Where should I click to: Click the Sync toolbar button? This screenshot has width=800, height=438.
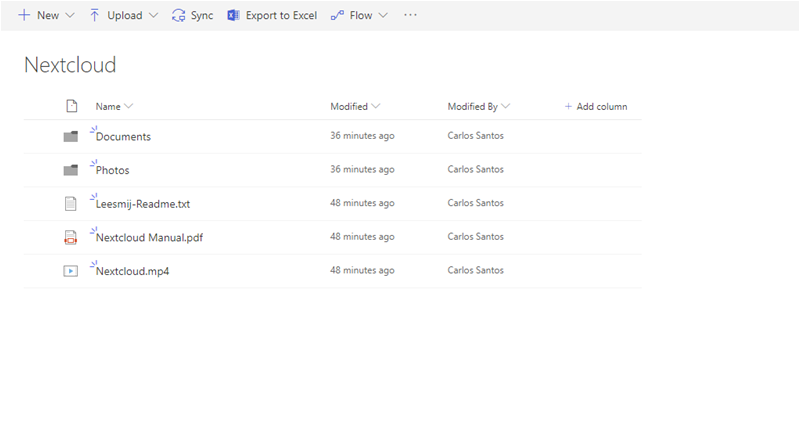pos(192,15)
